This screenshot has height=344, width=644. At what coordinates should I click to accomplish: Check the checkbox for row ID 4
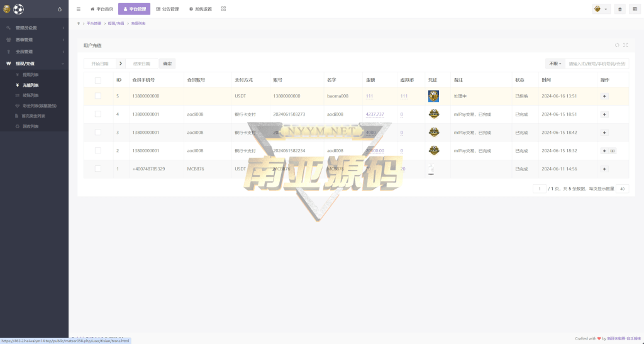pyautogui.click(x=97, y=114)
